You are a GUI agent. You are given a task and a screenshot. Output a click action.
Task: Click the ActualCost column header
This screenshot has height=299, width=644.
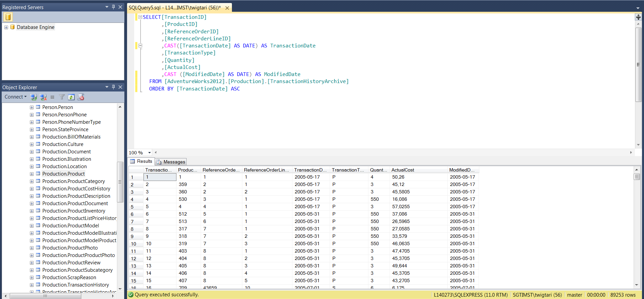click(403, 170)
